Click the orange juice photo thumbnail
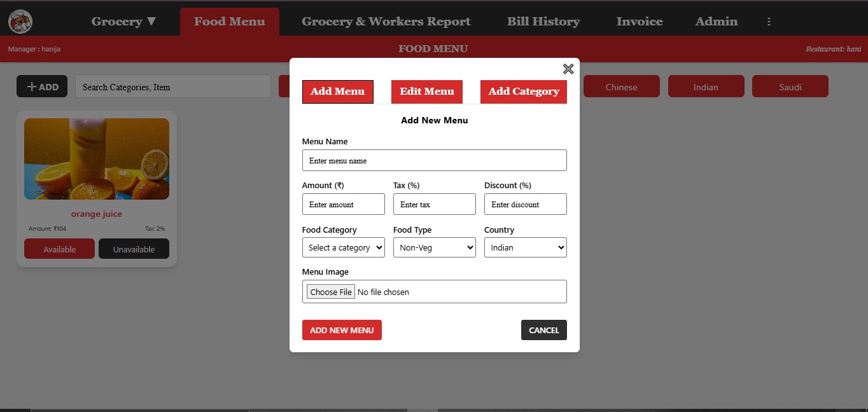The image size is (868, 412). (96, 158)
